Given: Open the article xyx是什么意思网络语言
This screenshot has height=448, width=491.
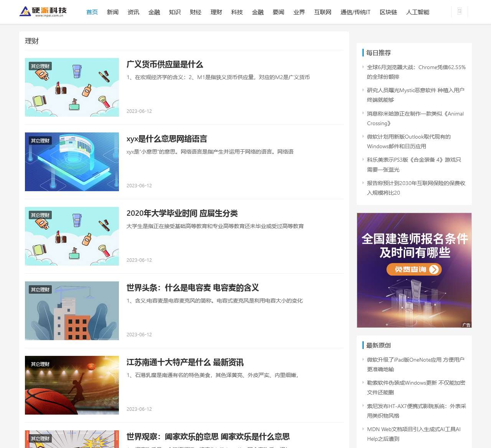Looking at the screenshot, I should (x=167, y=139).
